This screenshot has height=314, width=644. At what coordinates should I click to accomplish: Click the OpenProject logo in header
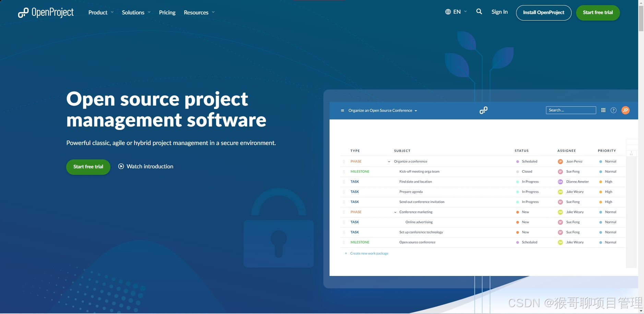(46, 13)
